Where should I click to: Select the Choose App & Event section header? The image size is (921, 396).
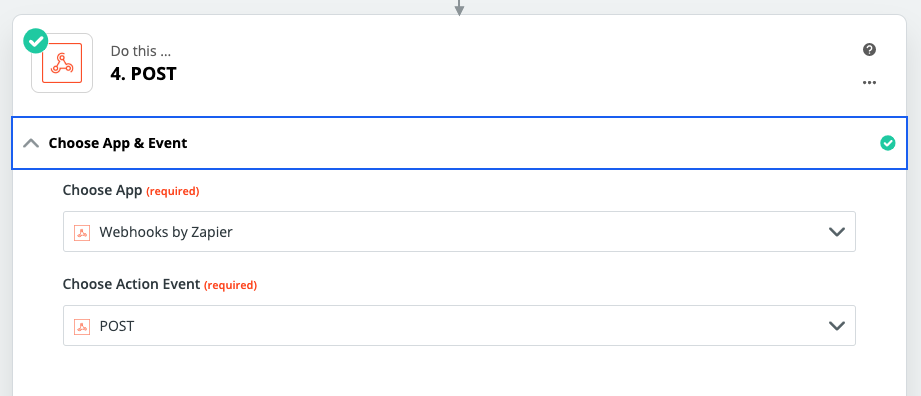(x=459, y=143)
